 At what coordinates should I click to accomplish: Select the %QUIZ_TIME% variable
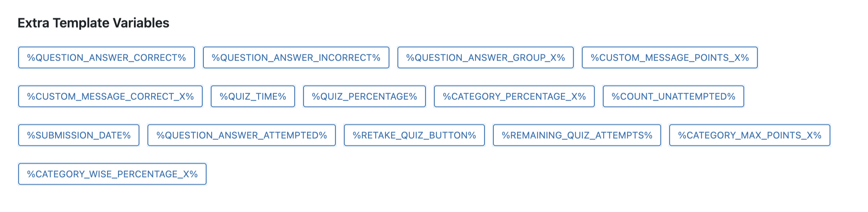pyautogui.click(x=253, y=97)
